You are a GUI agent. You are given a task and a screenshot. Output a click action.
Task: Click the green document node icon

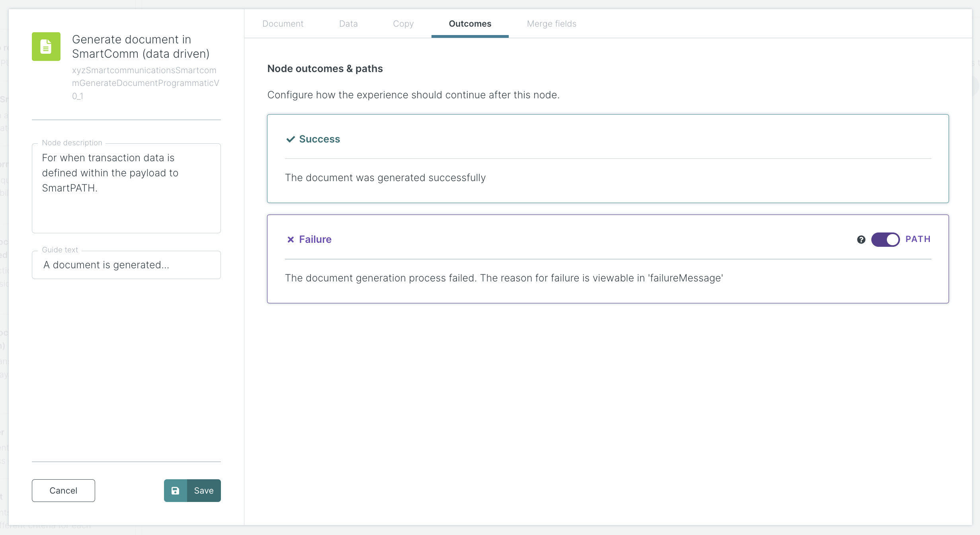pyautogui.click(x=46, y=47)
